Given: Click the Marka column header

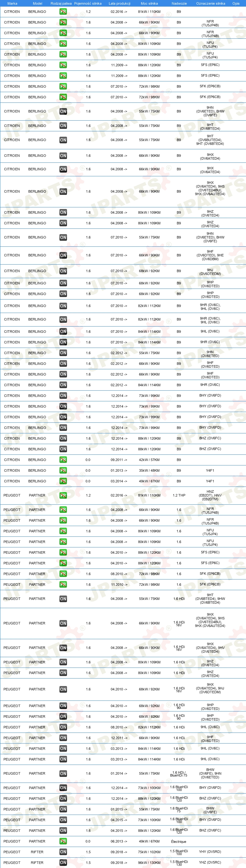Looking at the screenshot, I should [x=12, y=3].
